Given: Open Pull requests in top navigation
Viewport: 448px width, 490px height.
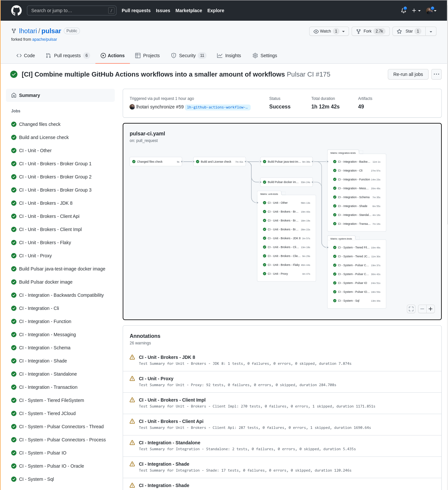Looking at the screenshot, I should 136,11.
